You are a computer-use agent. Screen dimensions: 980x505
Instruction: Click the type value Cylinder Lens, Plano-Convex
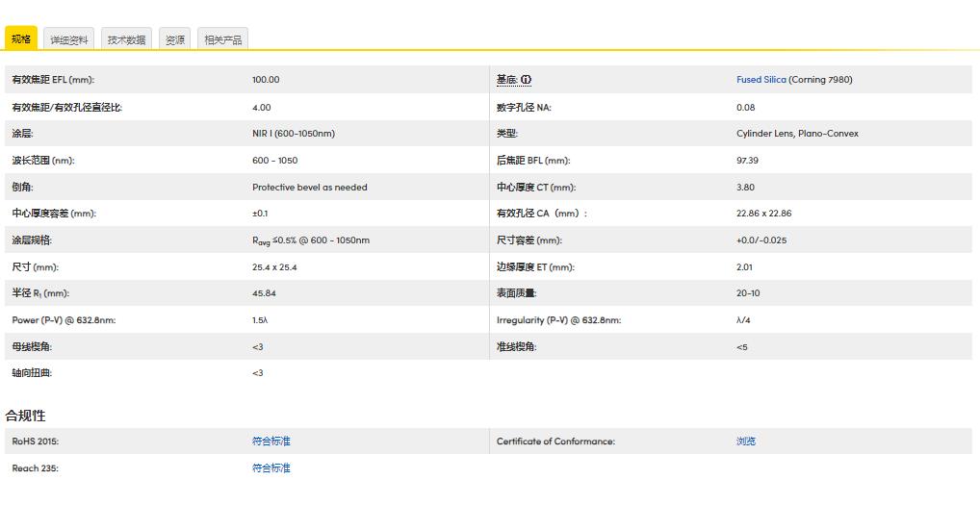[x=797, y=134]
